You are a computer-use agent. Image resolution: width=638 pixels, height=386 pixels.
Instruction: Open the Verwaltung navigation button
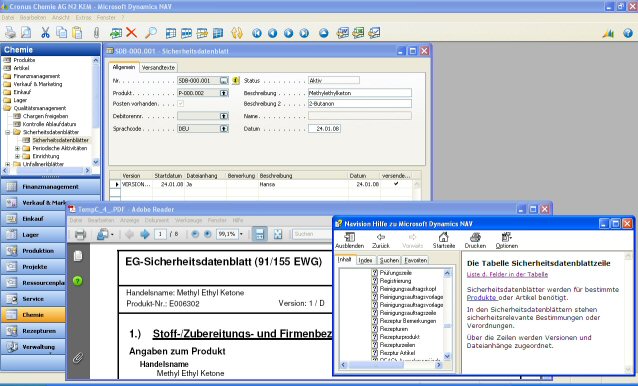click(33, 347)
